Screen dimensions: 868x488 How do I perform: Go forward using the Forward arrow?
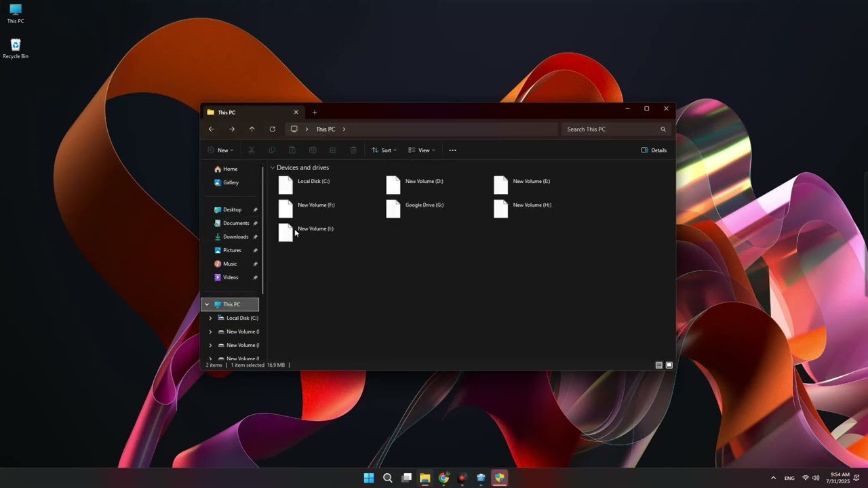[232, 129]
